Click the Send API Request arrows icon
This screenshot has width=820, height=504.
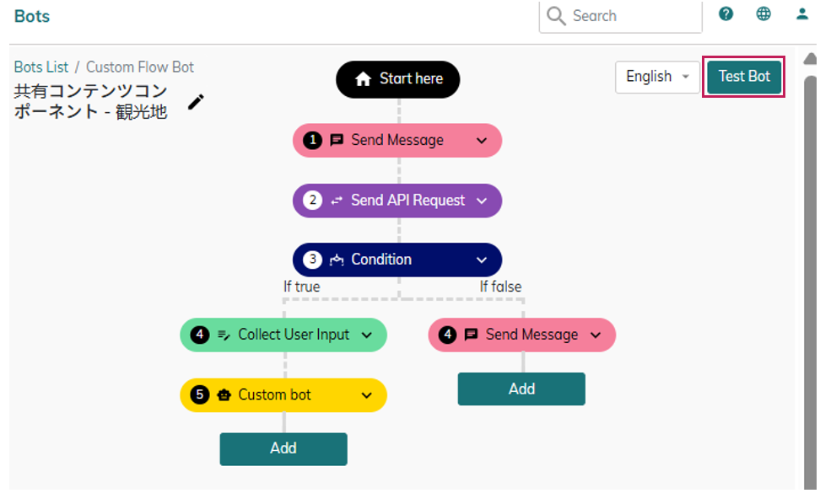pos(337,201)
